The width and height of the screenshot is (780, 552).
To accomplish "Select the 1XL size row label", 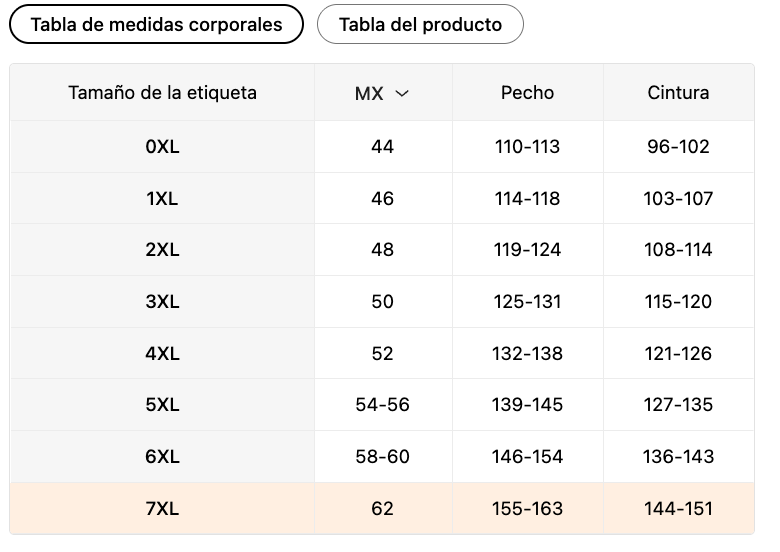I will [x=162, y=198].
